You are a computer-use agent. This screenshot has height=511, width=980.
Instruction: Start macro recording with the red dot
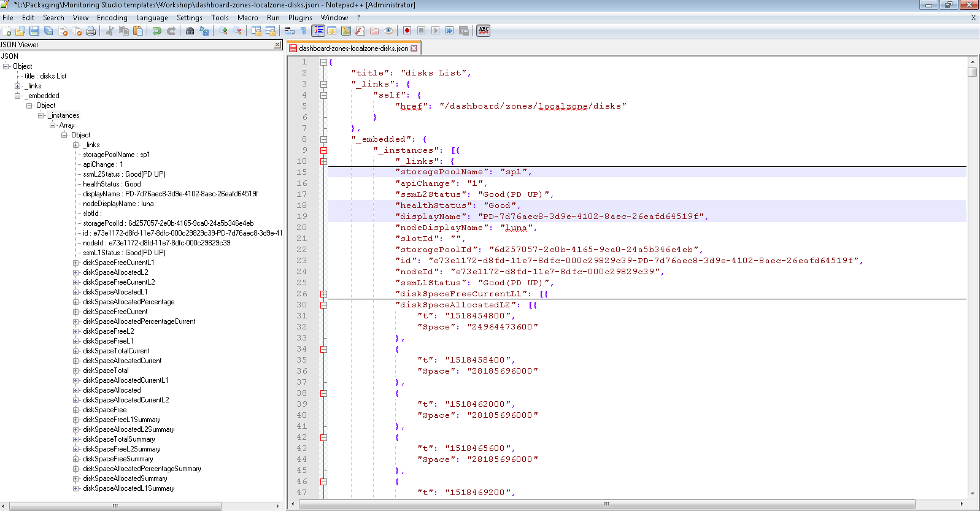[406, 31]
